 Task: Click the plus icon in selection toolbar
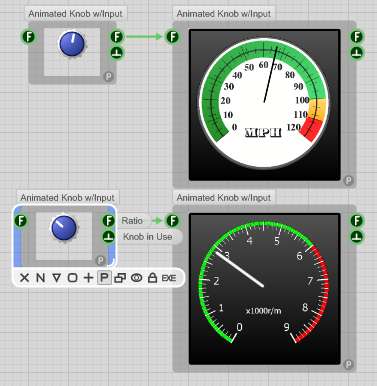click(x=88, y=277)
